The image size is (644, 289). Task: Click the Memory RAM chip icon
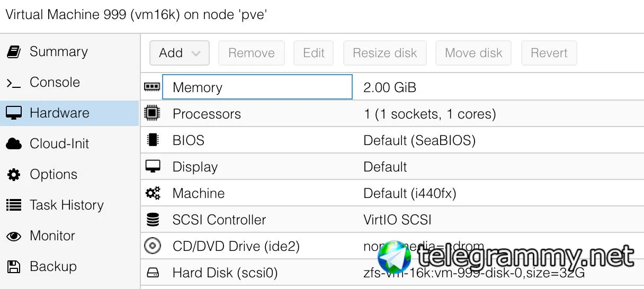(x=152, y=87)
